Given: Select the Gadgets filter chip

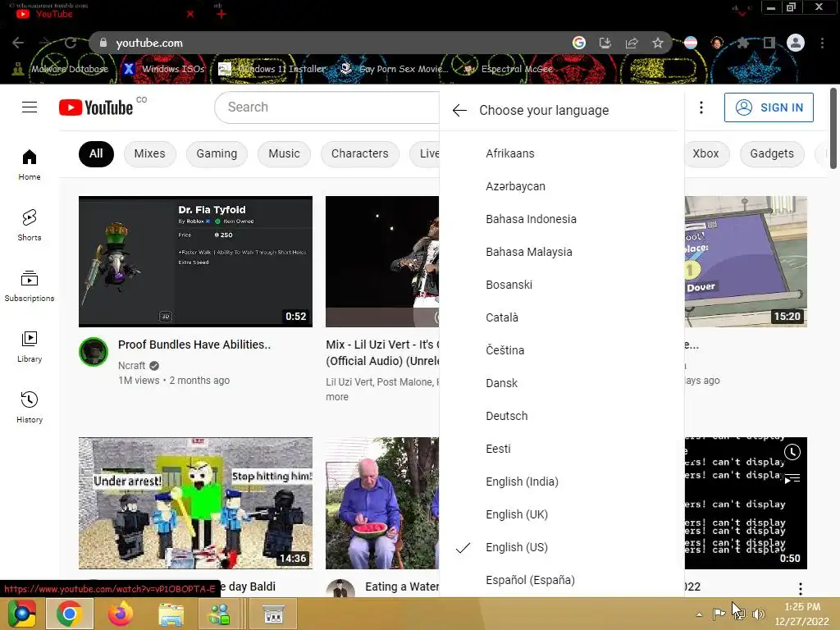Looking at the screenshot, I should click(x=771, y=153).
